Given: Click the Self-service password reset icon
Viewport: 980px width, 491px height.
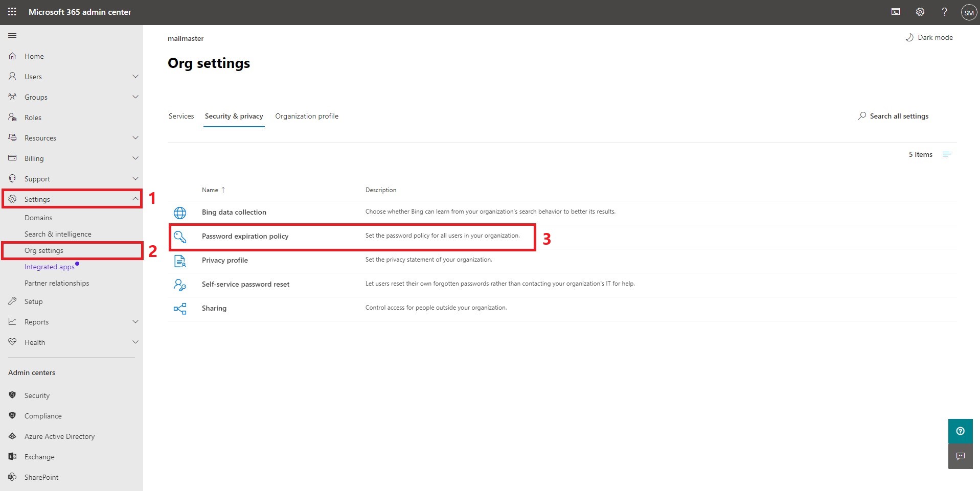Looking at the screenshot, I should pos(180,285).
